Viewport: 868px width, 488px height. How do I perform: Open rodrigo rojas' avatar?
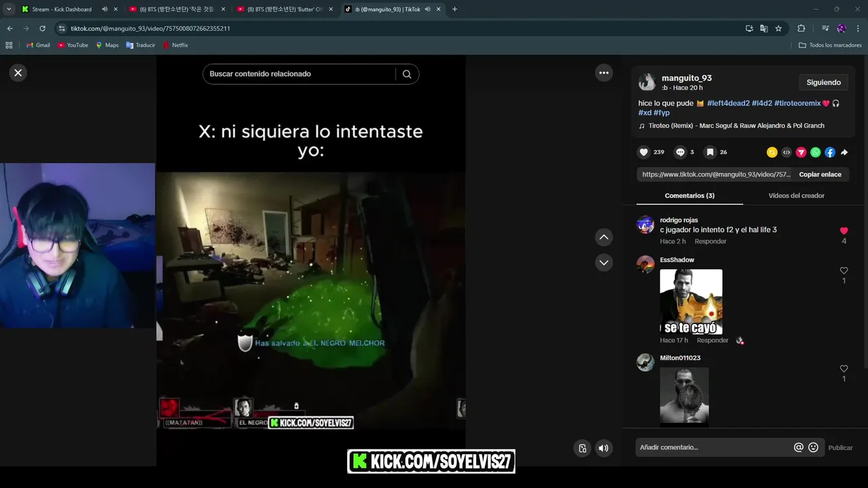(x=646, y=225)
